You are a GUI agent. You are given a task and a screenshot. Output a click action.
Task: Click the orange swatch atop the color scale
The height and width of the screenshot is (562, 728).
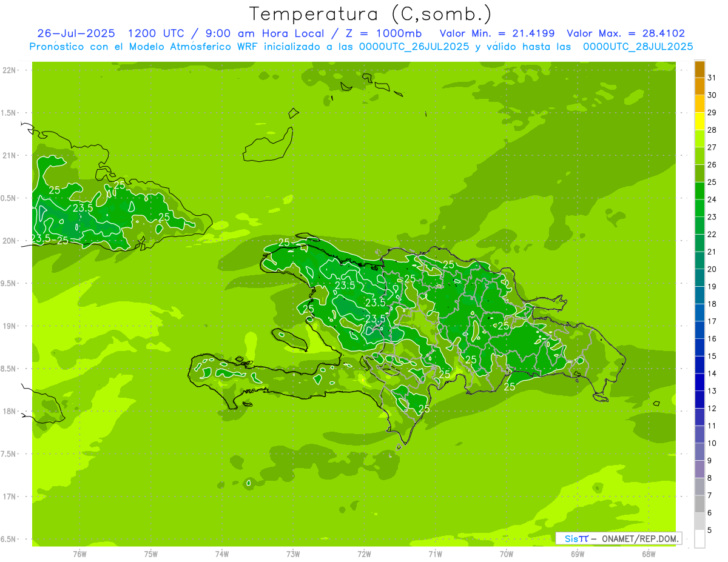699,69
